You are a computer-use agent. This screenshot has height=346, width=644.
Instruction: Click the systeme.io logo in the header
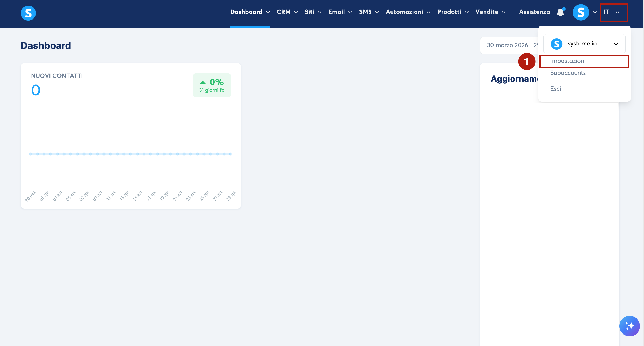tap(28, 13)
